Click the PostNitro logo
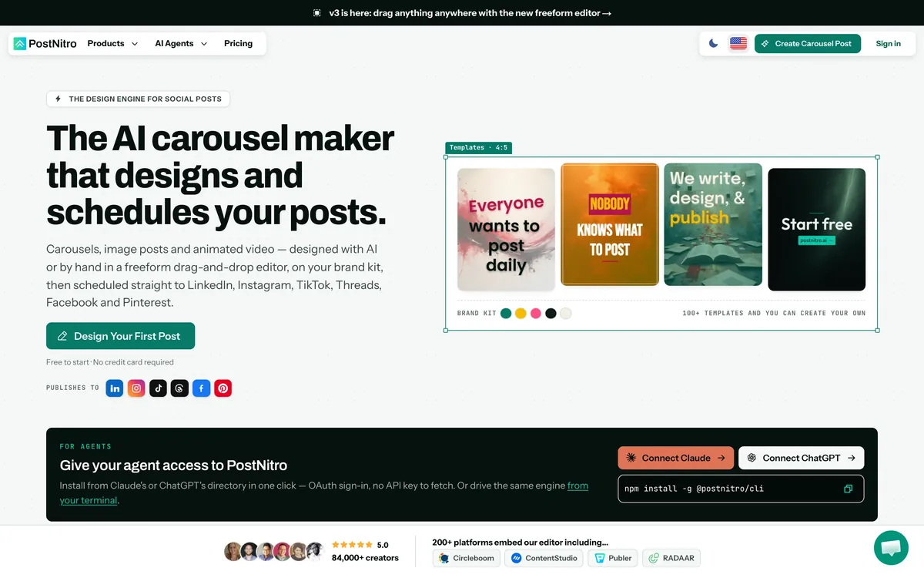The image size is (924, 578). click(45, 44)
